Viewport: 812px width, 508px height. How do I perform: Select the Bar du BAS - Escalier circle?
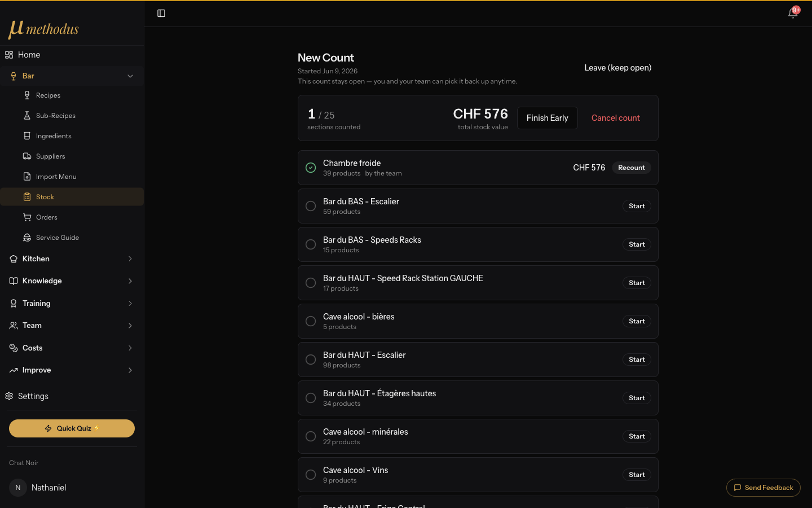[311, 206]
